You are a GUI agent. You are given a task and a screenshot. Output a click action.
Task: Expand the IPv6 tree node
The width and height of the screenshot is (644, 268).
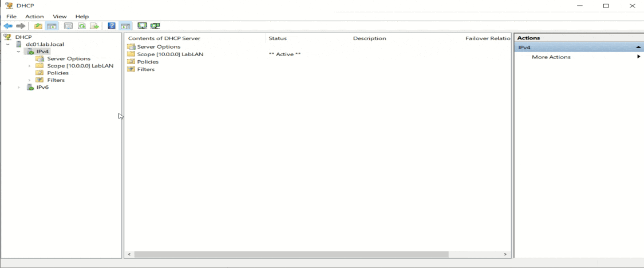[19, 88]
